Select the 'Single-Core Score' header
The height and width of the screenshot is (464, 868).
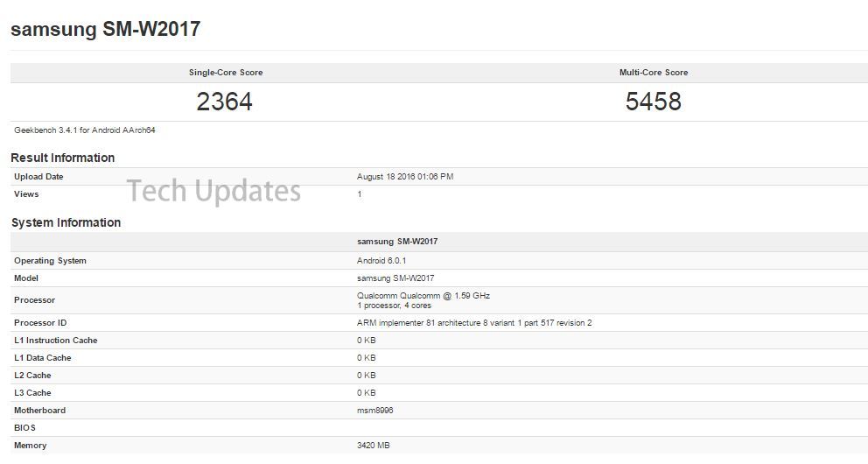[x=226, y=73]
